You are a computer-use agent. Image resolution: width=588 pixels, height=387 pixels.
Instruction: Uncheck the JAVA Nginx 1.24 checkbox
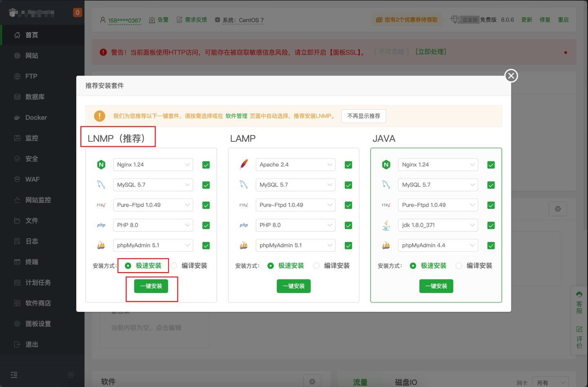(x=491, y=165)
